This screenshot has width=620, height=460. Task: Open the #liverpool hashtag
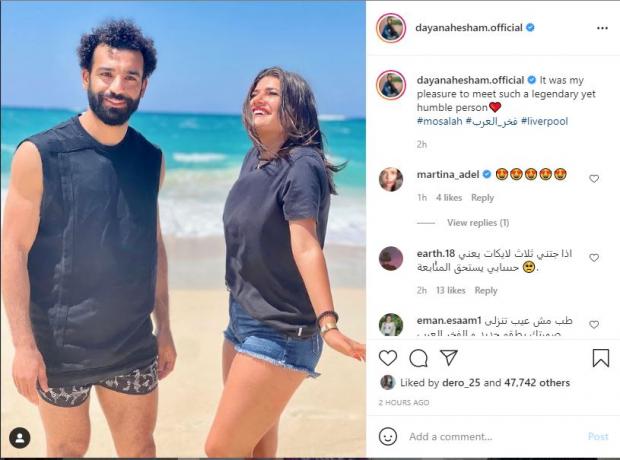pos(544,121)
